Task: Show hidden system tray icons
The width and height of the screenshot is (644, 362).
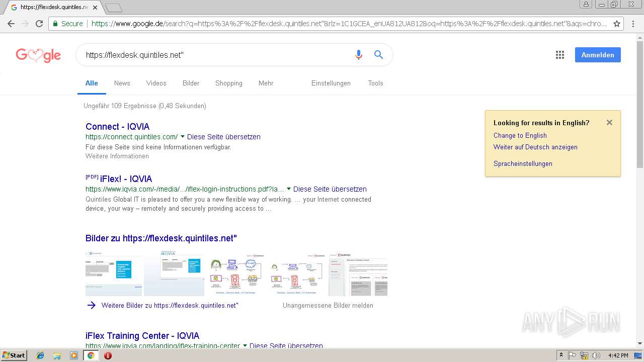Action: (561, 355)
